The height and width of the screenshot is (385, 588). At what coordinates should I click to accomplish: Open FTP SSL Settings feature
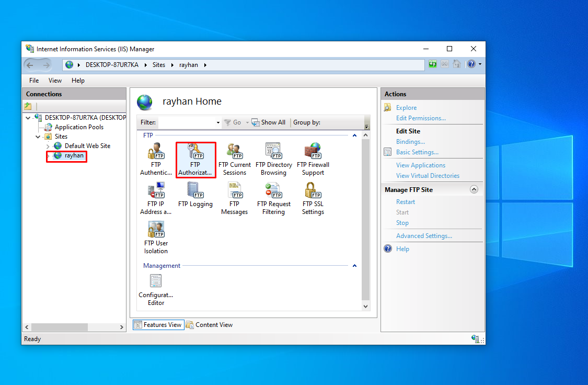pyautogui.click(x=313, y=198)
